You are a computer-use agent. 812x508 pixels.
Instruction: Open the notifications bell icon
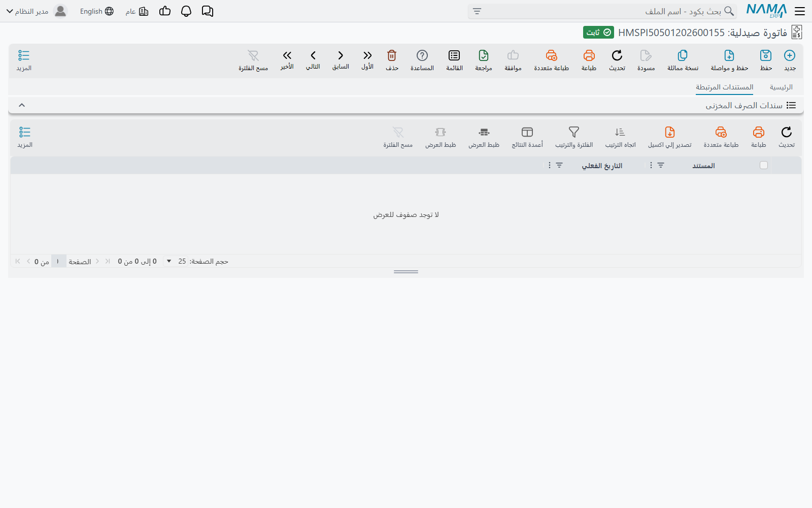pyautogui.click(x=186, y=11)
